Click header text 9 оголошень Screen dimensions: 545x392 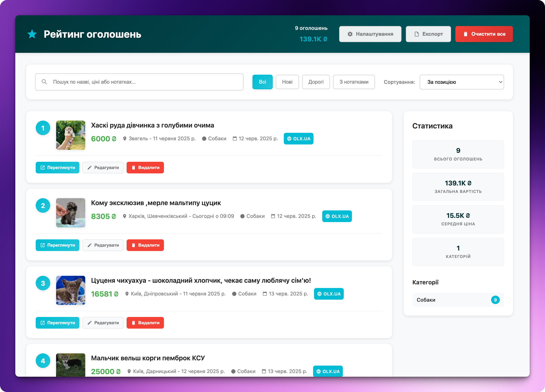coord(311,28)
